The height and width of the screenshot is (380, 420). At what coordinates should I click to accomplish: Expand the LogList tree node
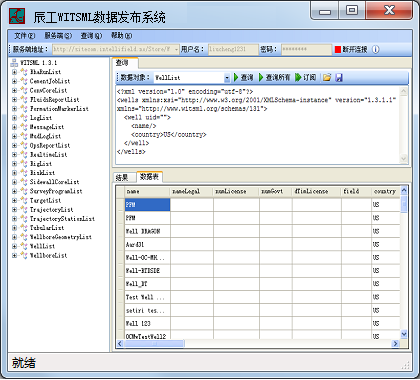(x=14, y=118)
